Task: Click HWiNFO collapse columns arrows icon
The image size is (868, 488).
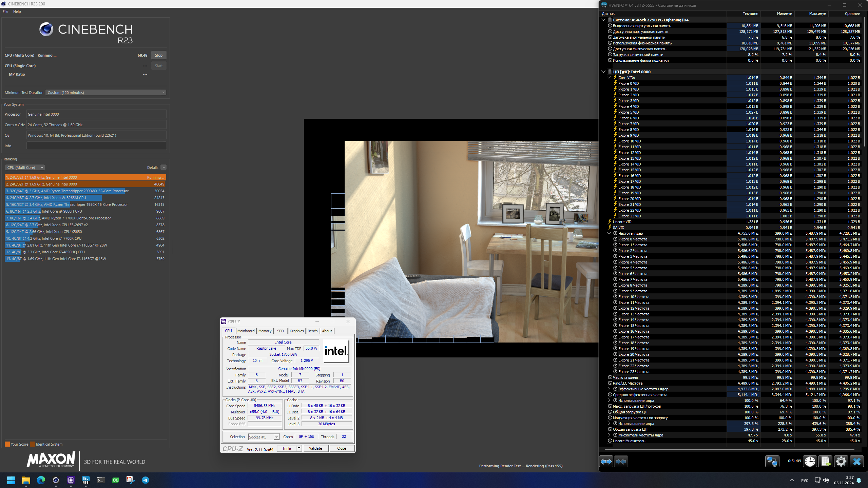Action: [621, 462]
